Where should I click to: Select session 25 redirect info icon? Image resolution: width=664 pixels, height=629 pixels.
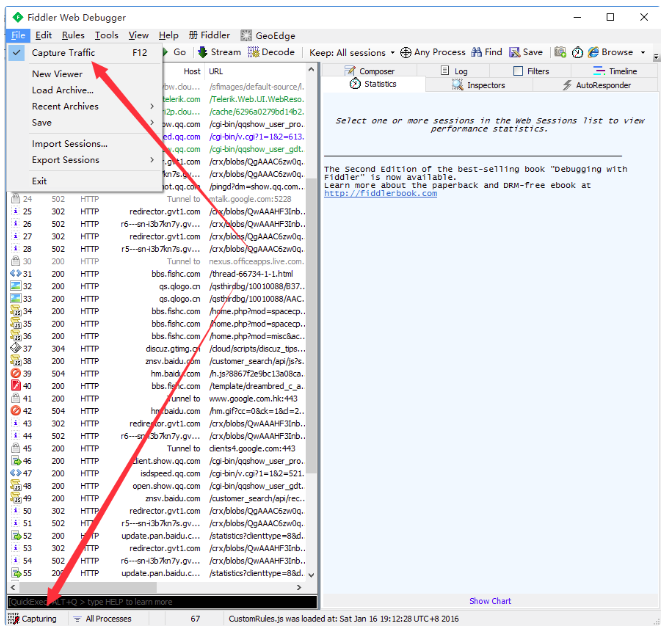16,211
